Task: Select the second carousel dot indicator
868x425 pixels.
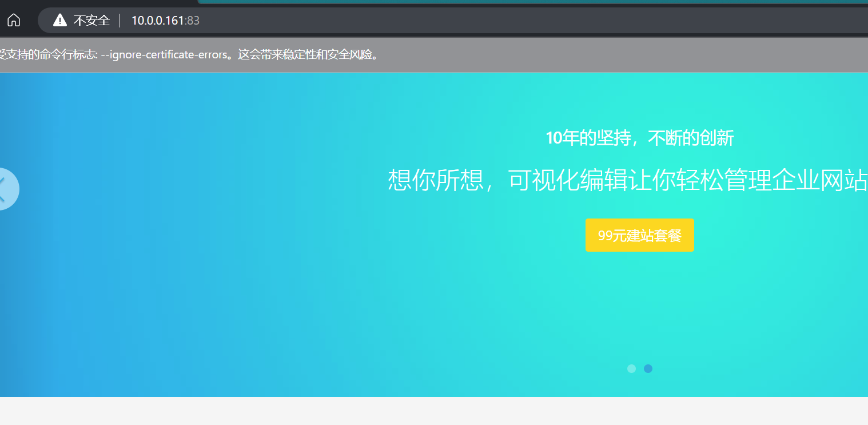Action: pyautogui.click(x=648, y=368)
